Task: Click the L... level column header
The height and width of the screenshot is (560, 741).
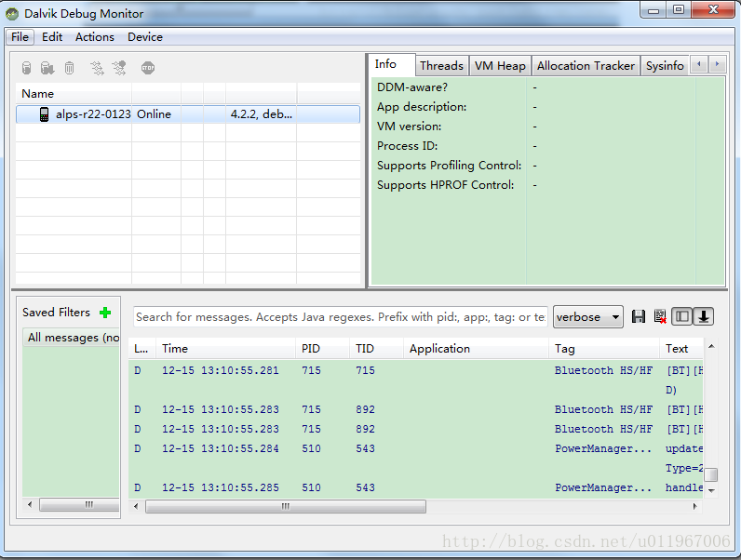Action: click(x=142, y=349)
